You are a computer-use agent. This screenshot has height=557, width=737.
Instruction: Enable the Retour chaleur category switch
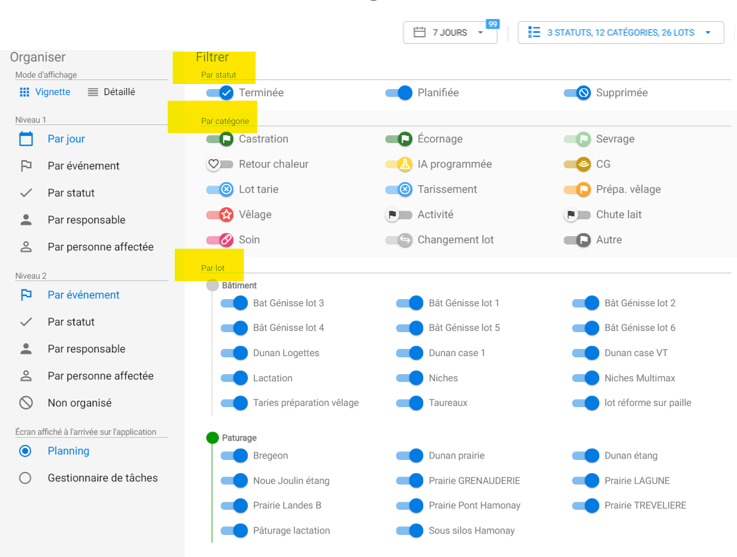[x=220, y=164]
